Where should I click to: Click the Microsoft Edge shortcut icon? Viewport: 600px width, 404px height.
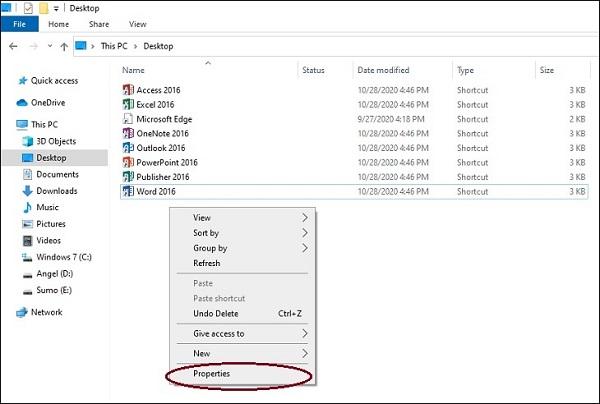point(128,119)
